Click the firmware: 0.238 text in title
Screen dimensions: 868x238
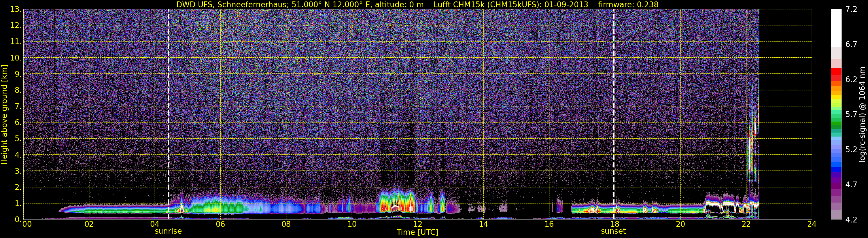[628, 4]
